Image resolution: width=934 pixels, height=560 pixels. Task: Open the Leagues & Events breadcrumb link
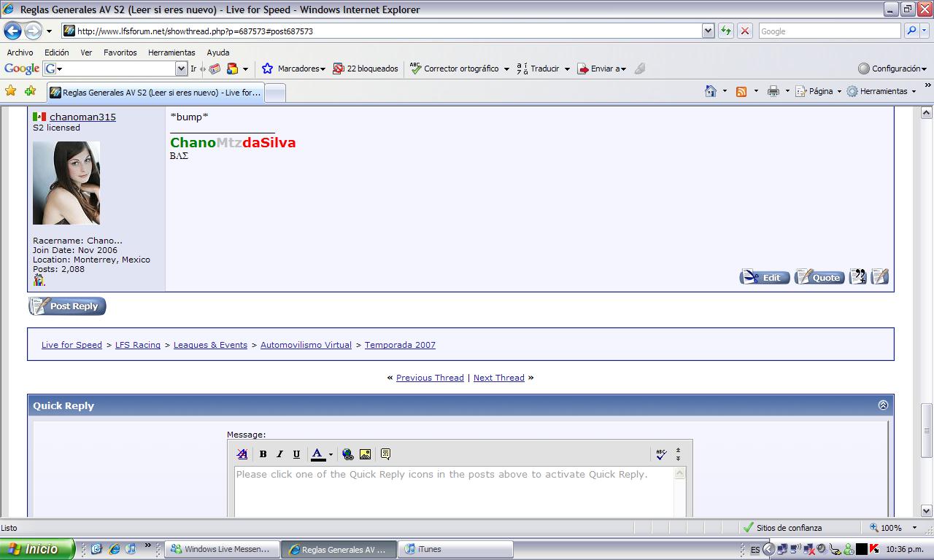click(x=210, y=345)
